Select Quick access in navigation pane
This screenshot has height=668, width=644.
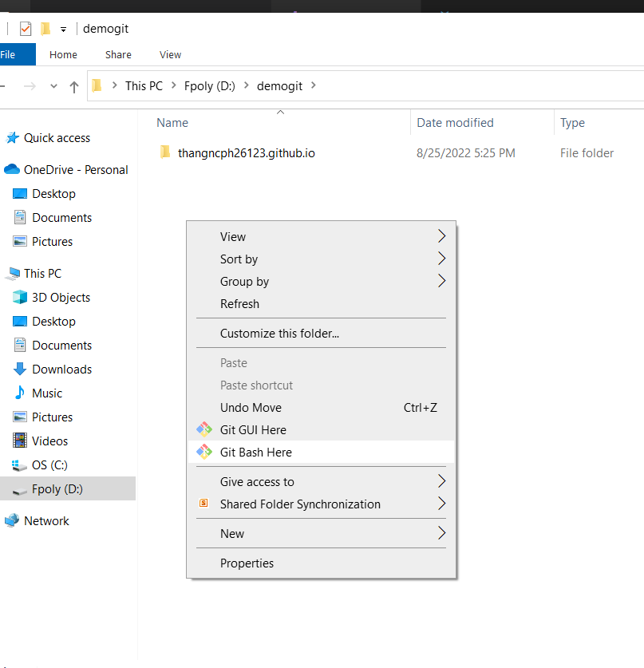[57, 138]
